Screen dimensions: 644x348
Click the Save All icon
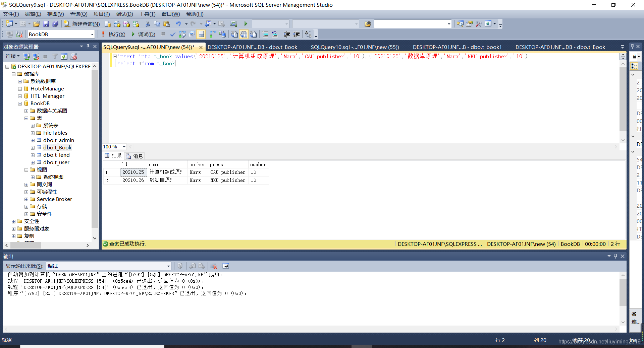55,24
